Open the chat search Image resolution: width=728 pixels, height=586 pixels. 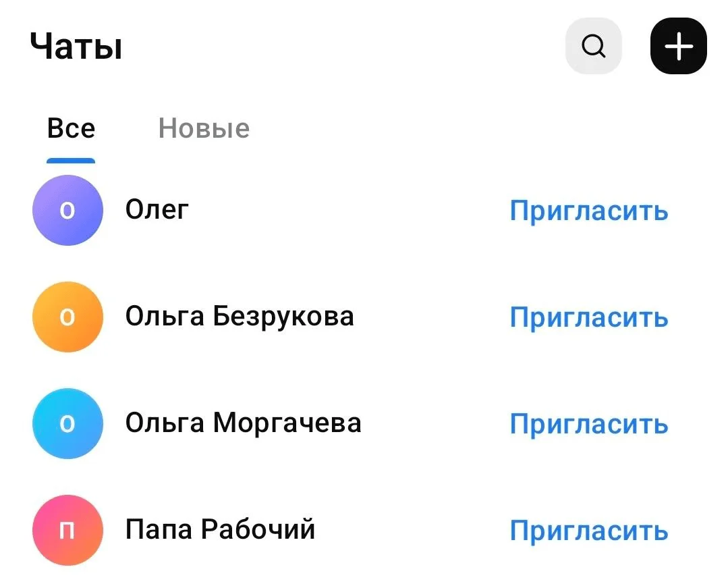click(x=593, y=47)
